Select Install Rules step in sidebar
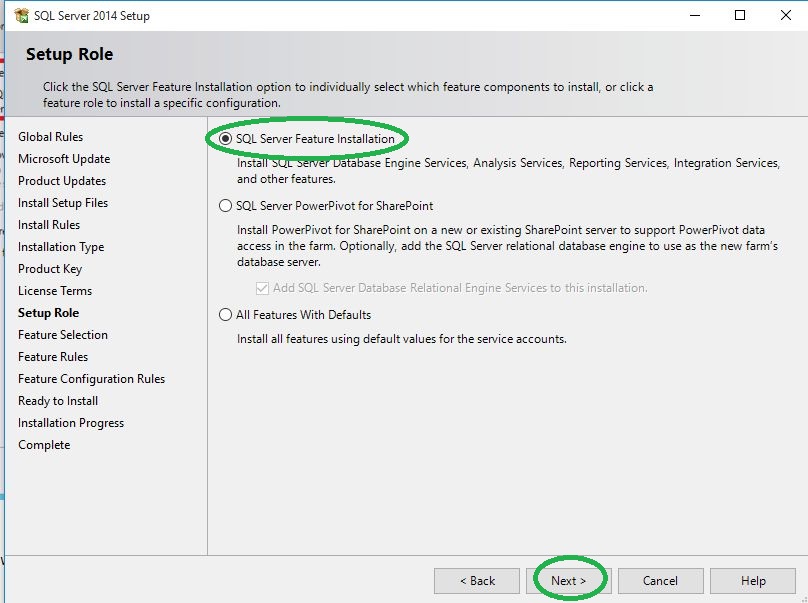 click(49, 225)
